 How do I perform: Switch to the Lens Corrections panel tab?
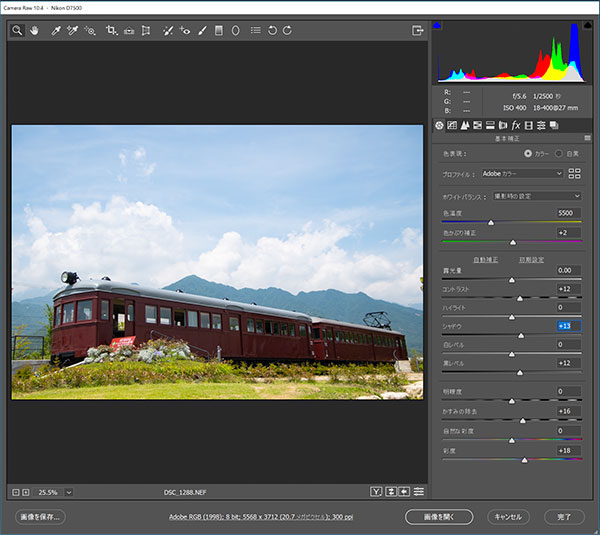503,126
